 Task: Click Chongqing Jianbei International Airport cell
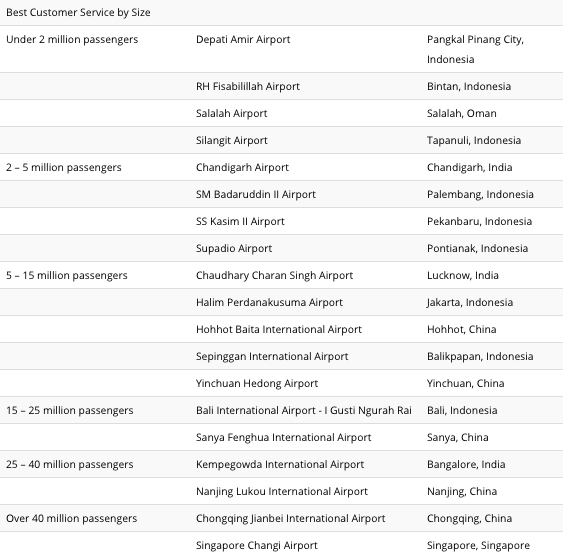[x=290, y=518]
